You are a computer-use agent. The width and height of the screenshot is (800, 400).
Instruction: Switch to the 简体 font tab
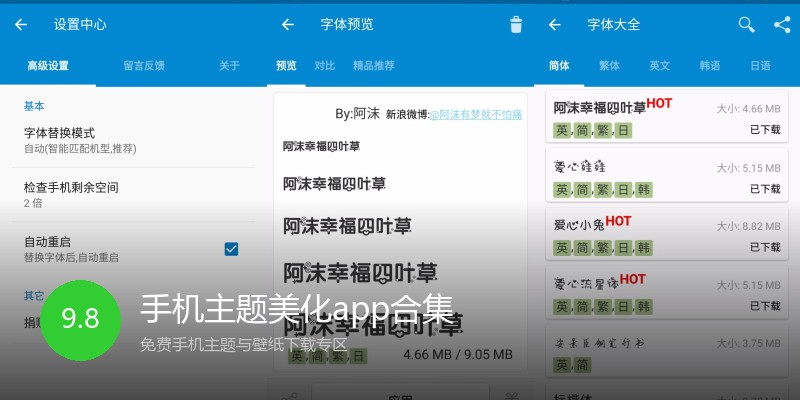[559, 66]
